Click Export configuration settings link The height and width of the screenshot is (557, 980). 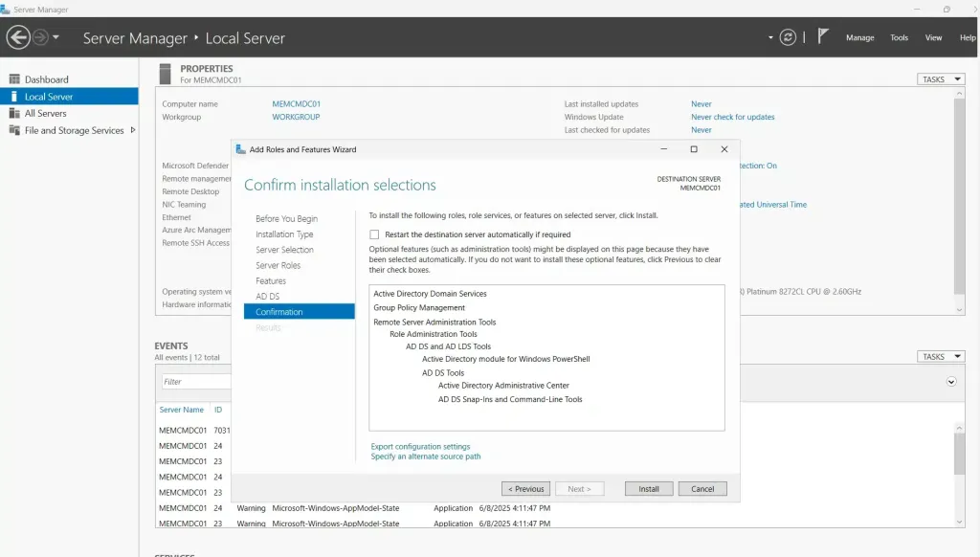click(x=420, y=446)
